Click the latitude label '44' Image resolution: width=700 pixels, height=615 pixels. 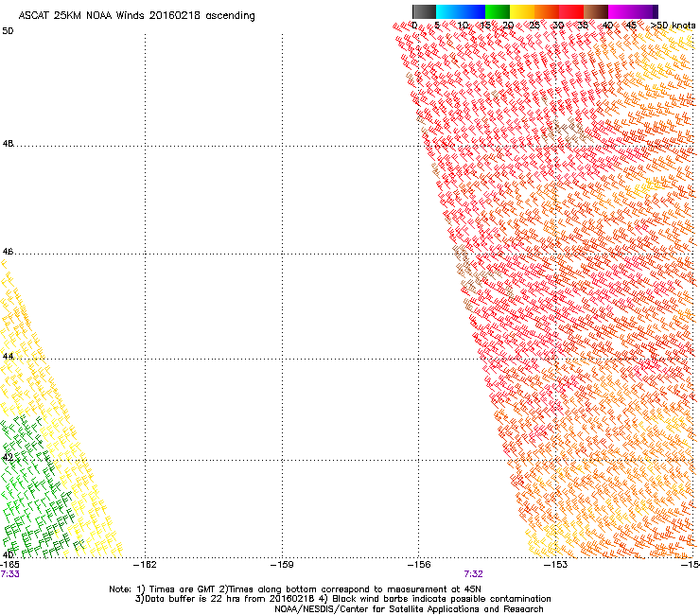click(x=8, y=357)
